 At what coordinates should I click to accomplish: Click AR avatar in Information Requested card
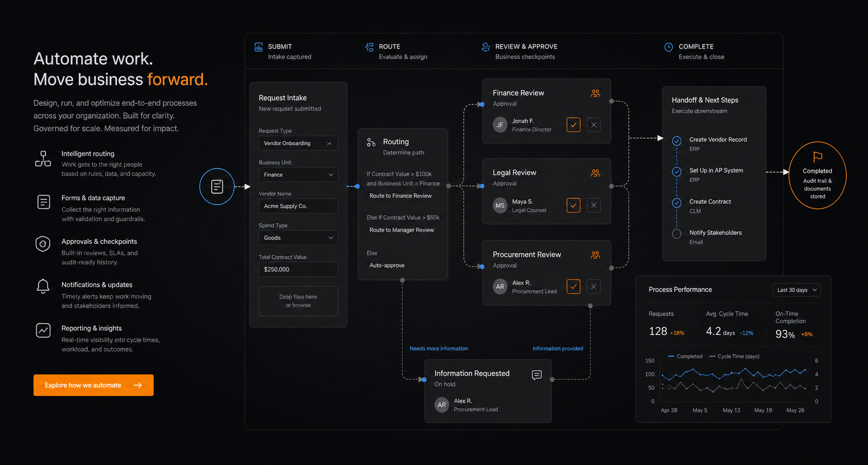pos(442,405)
